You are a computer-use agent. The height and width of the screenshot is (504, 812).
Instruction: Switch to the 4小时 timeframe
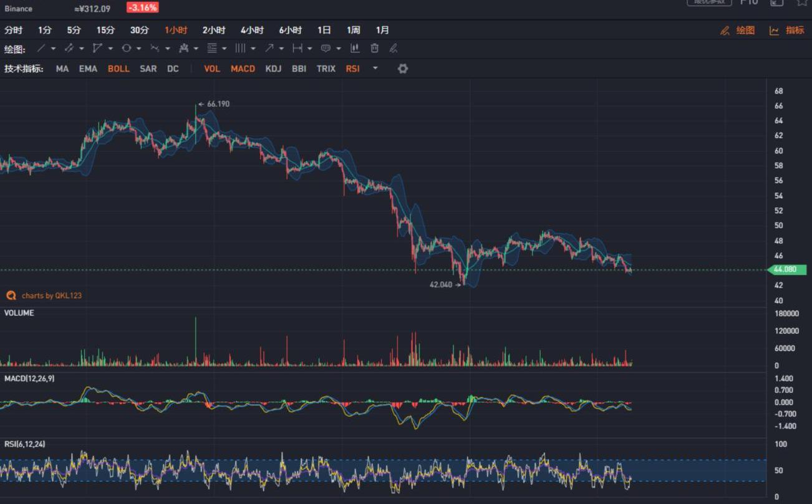pyautogui.click(x=252, y=30)
